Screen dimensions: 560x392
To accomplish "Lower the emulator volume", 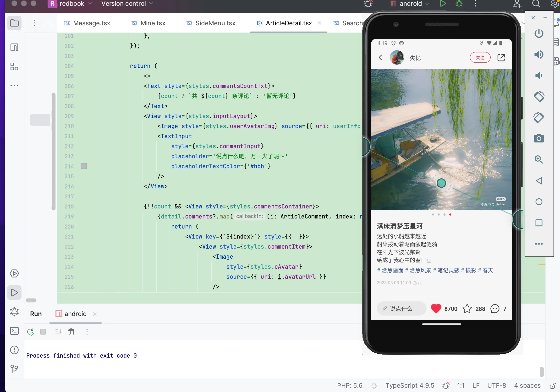I will [539, 76].
